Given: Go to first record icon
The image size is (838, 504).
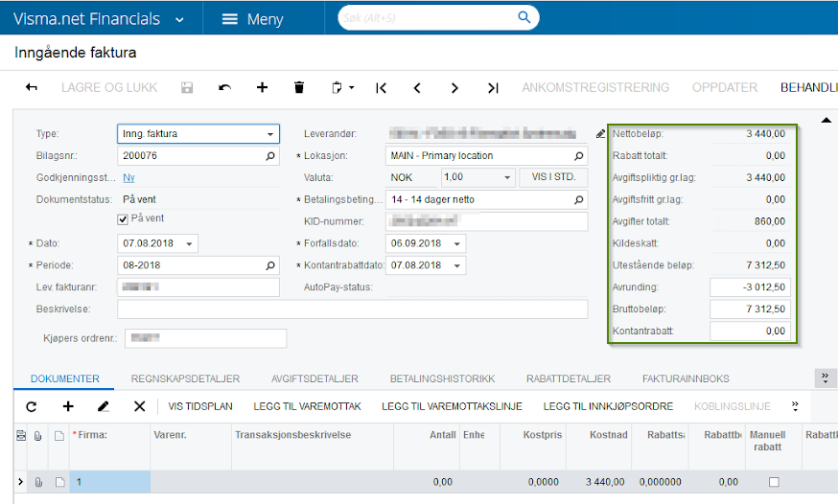Looking at the screenshot, I should [x=381, y=87].
